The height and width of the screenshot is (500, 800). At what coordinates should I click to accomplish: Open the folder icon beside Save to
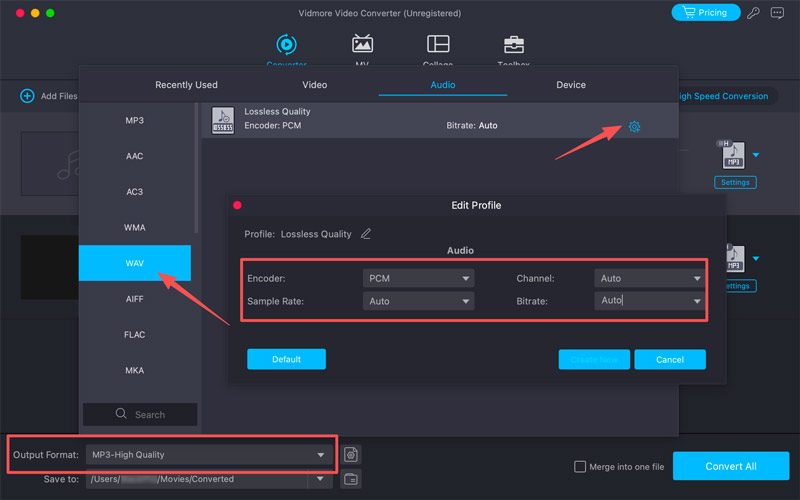pos(351,479)
